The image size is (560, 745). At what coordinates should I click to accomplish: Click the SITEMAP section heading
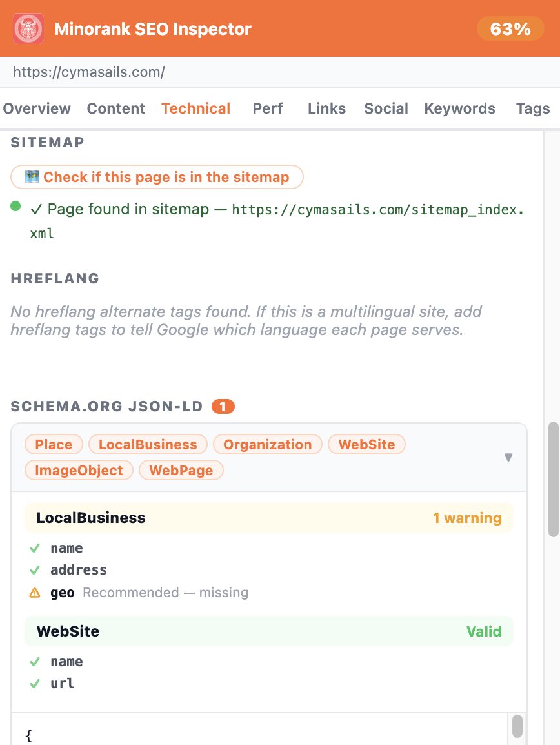pos(48,142)
